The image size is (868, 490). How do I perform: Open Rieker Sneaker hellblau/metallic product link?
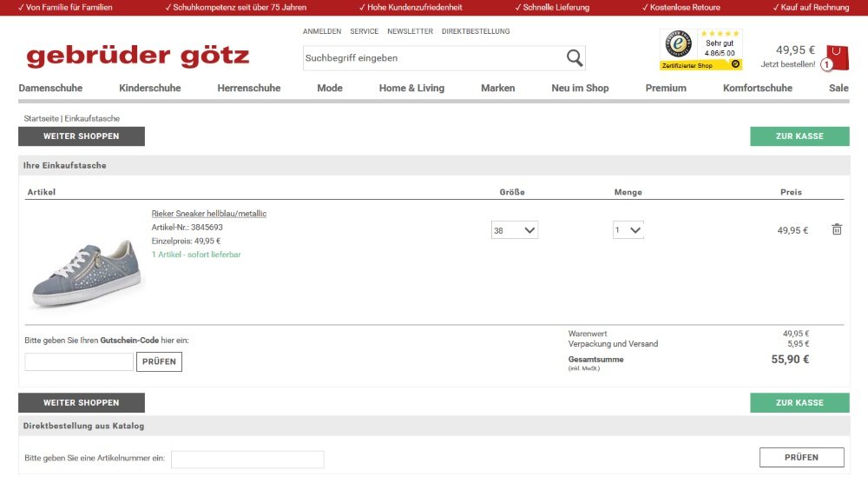pos(208,214)
